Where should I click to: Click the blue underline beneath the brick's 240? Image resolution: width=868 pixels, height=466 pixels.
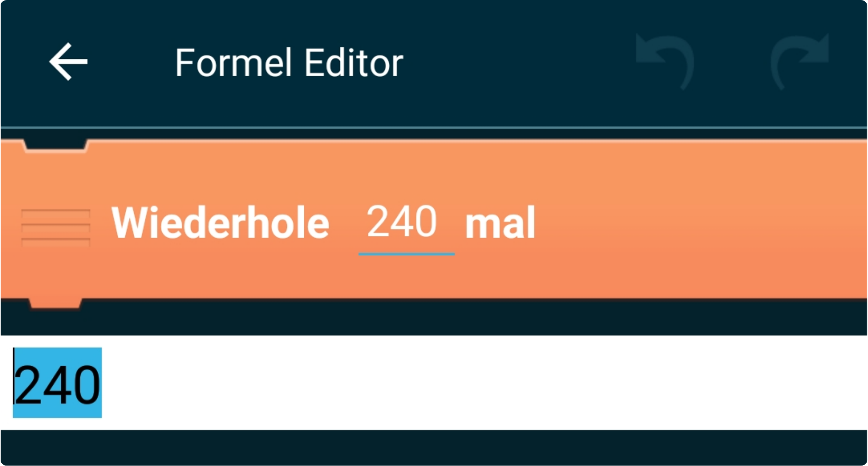coord(406,254)
